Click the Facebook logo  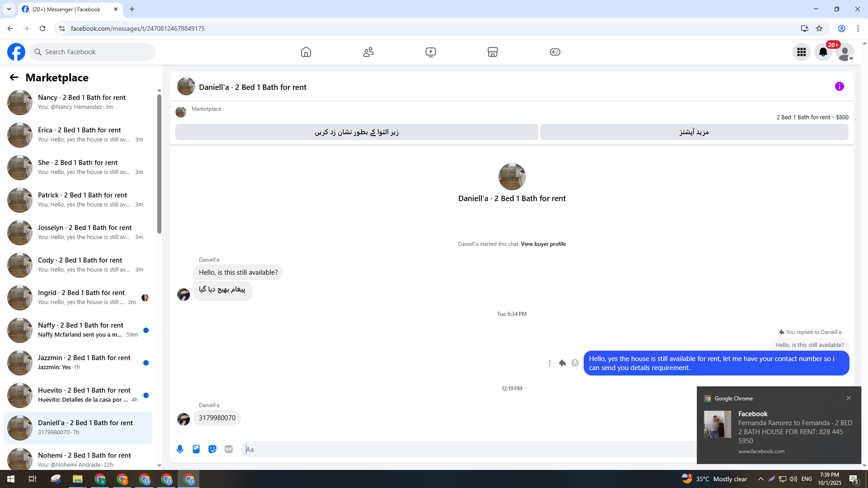point(16,52)
